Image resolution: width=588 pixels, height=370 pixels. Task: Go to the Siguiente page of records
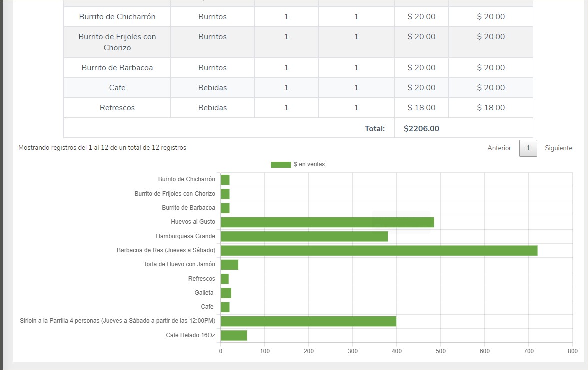pos(558,148)
